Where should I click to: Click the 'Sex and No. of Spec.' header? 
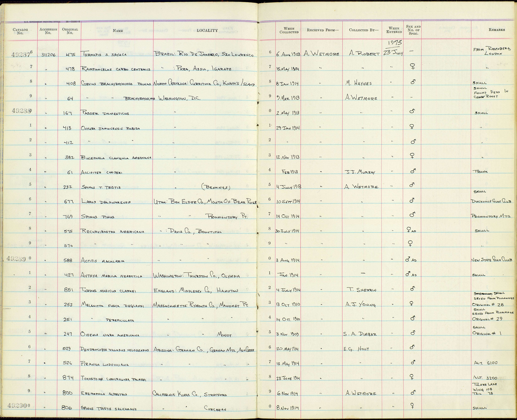tap(413, 30)
